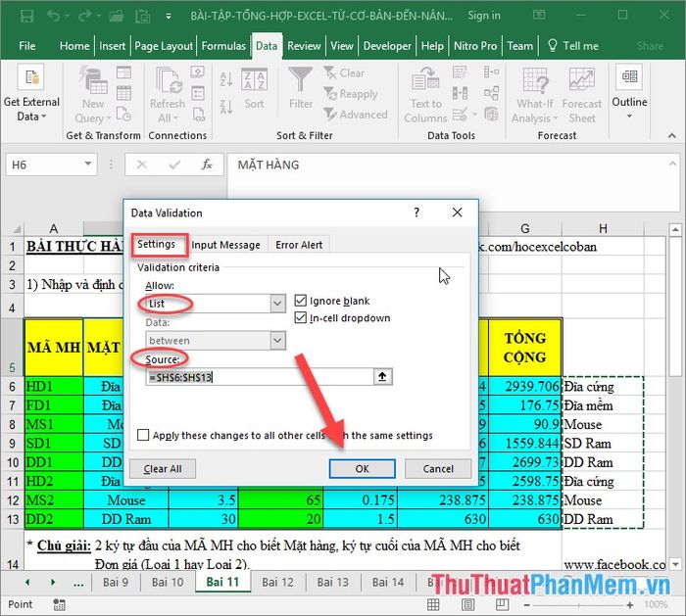The height and width of the screenshot is (616, 686).
Task: Enable Apply these changes to all cells
Action: (x=144, y=436)
